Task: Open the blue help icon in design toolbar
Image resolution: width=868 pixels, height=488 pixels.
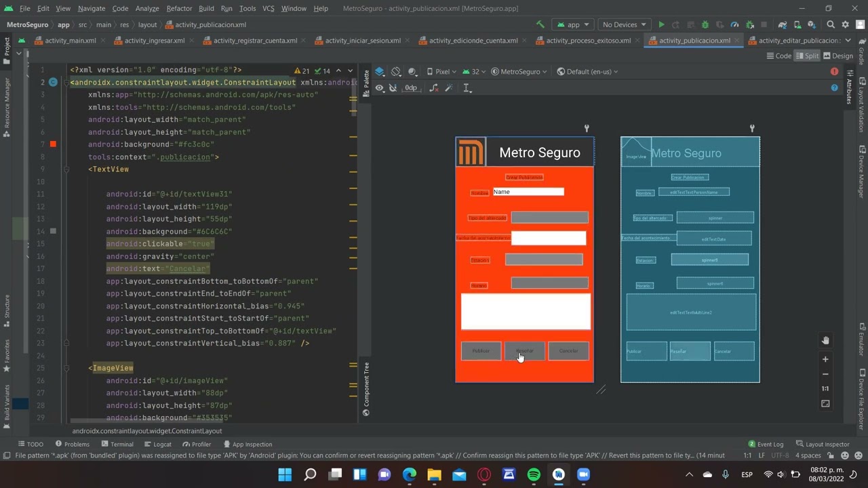Action: 834,87
